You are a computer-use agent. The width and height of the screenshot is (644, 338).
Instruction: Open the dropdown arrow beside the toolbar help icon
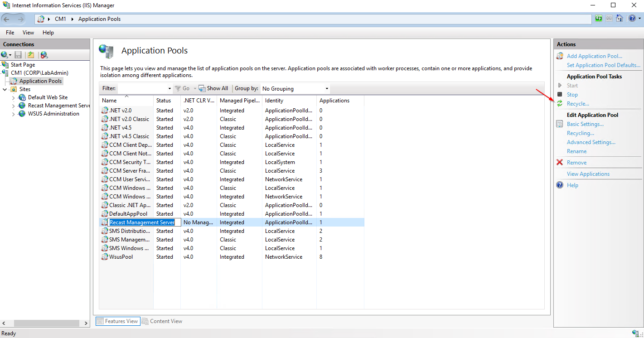(639, 19)
